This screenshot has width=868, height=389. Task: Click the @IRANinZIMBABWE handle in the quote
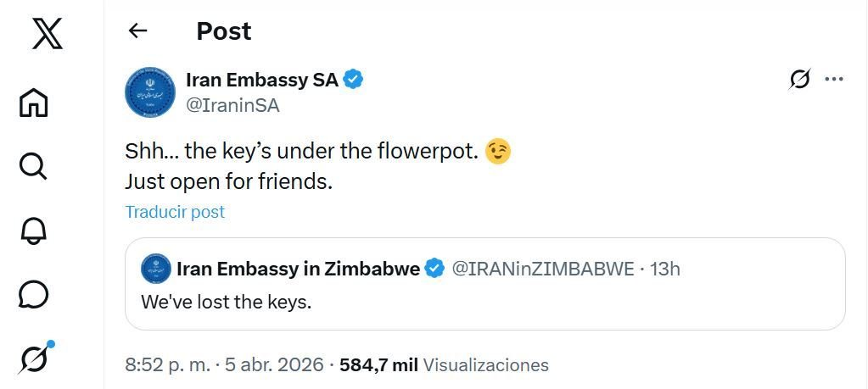coord(543,270)
